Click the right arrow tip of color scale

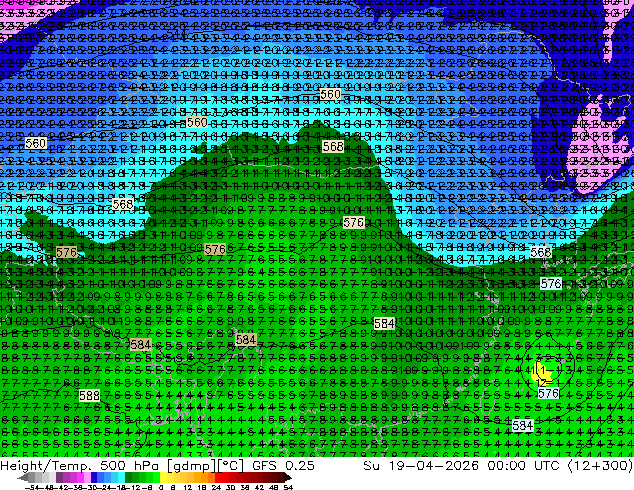click(290, 478)
